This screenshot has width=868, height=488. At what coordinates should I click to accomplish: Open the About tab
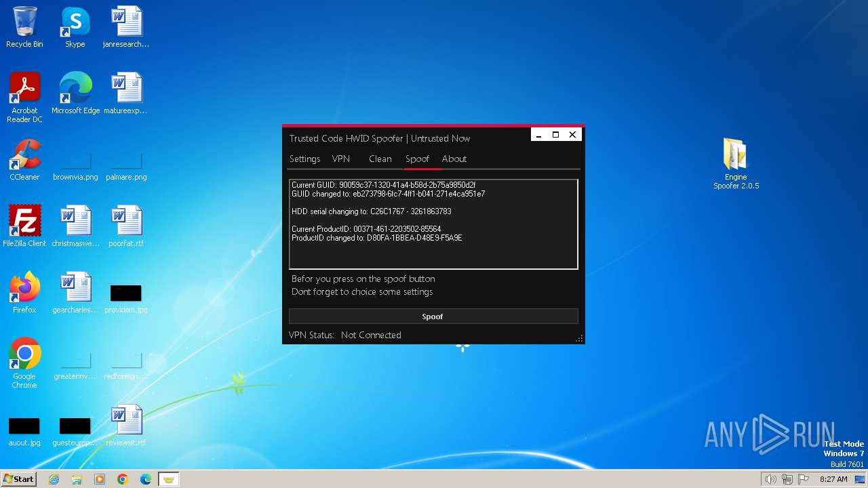pyautogui.click(x=454, y=159)
